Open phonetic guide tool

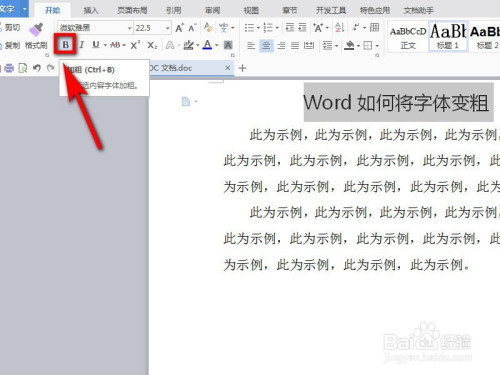[x=223, y=28]
